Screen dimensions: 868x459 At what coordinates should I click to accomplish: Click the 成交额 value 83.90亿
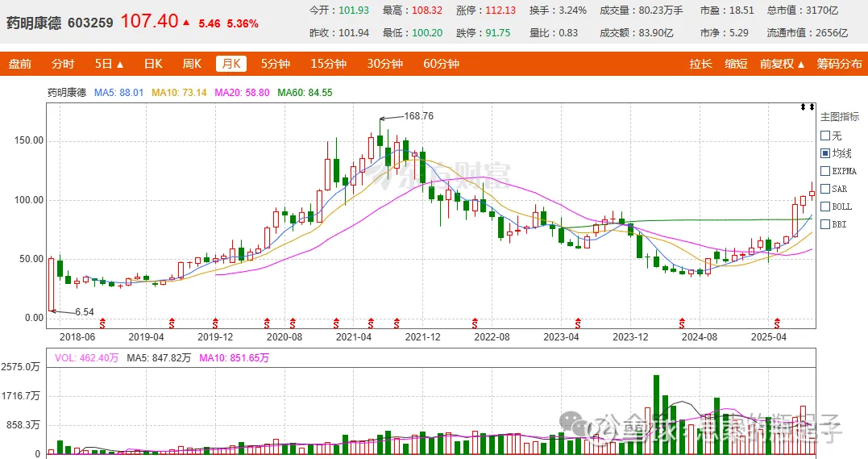(656, 33)
